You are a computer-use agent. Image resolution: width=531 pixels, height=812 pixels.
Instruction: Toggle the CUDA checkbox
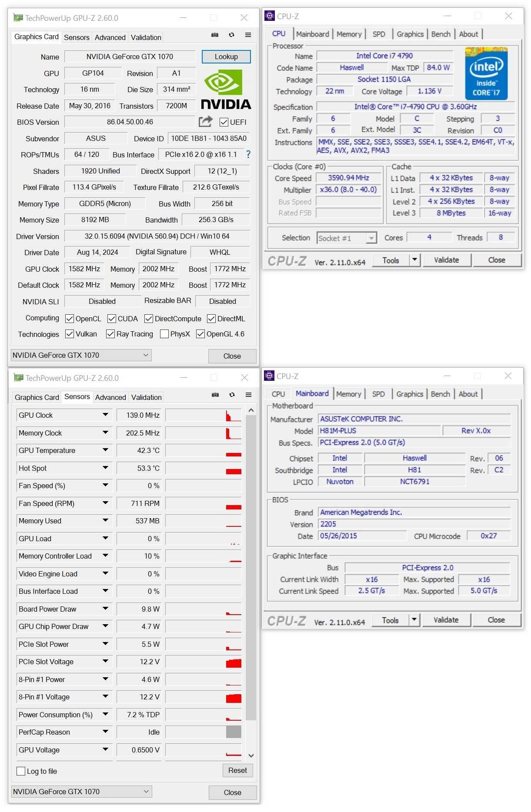click(x=112, y=319)
